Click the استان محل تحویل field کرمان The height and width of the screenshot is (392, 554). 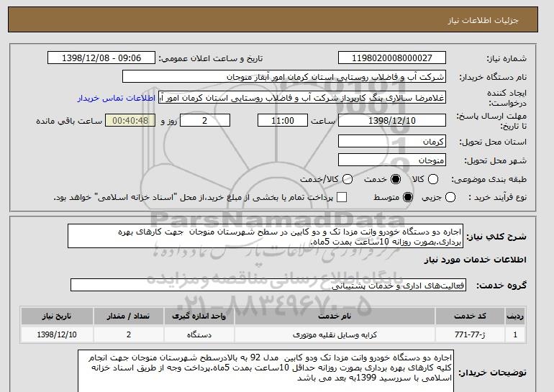click(392, 141)
